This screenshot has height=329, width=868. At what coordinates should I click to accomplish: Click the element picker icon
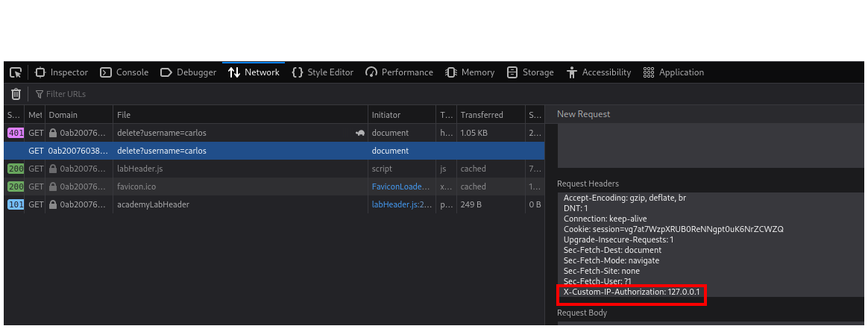click(15, 72)
